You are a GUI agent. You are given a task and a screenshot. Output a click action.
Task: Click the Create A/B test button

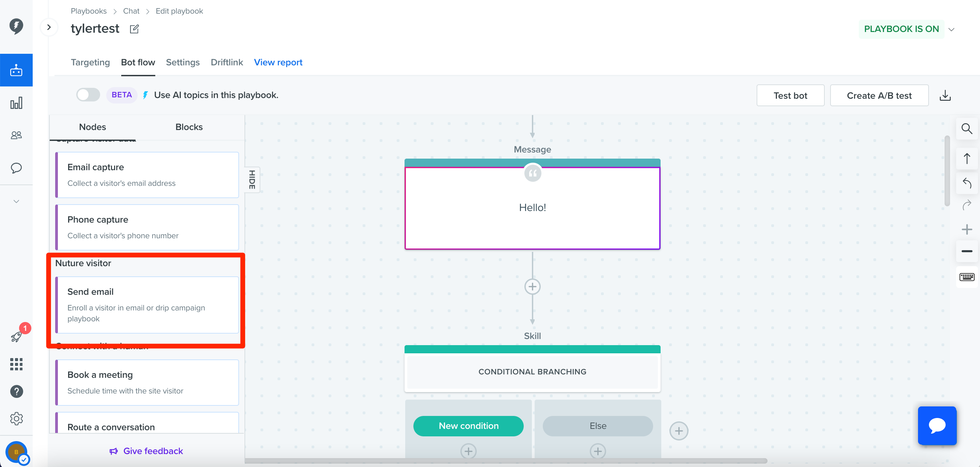[879, 95]
